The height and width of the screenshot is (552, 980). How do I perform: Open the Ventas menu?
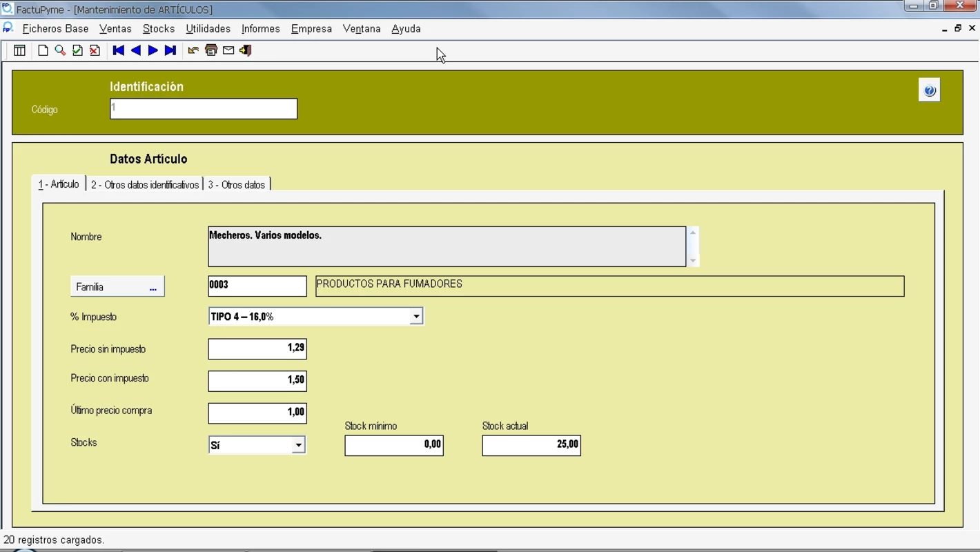(x=115, y=29)
